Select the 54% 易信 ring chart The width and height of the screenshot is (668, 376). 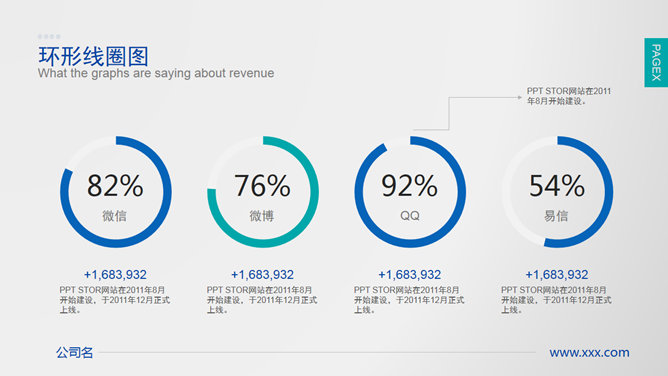557,192
